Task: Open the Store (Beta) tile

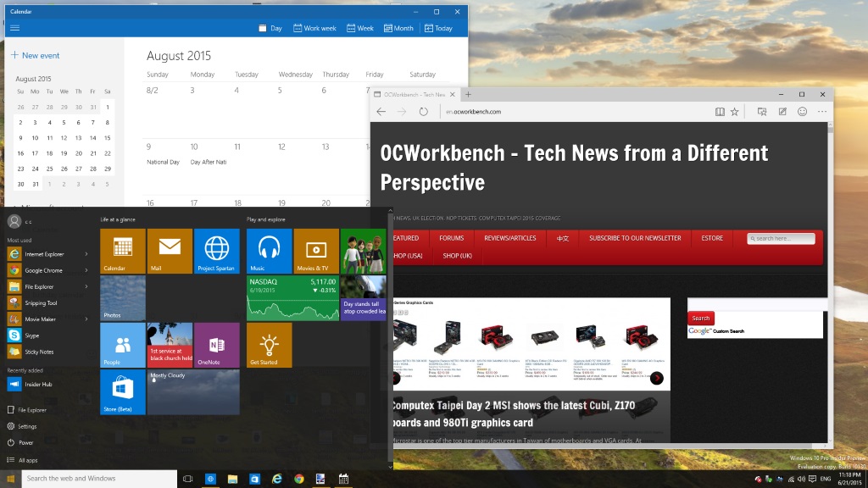Action: (123, 392)
